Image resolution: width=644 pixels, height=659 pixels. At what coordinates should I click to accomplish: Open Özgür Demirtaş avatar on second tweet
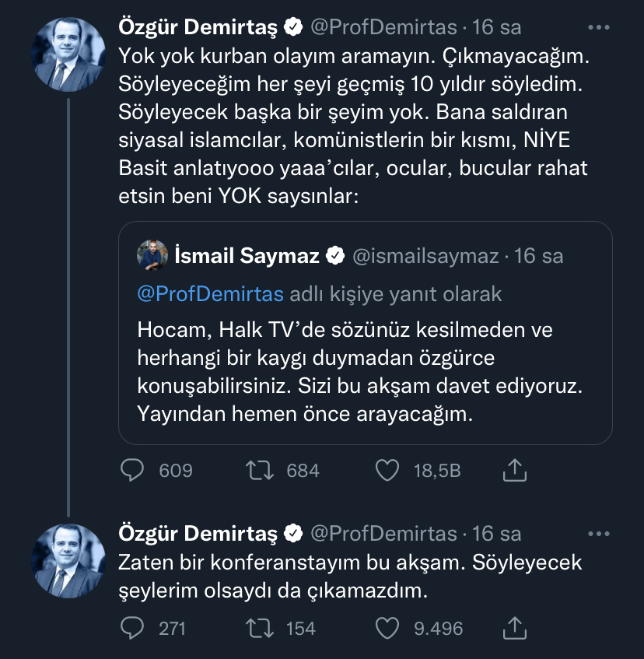point(68,561)
